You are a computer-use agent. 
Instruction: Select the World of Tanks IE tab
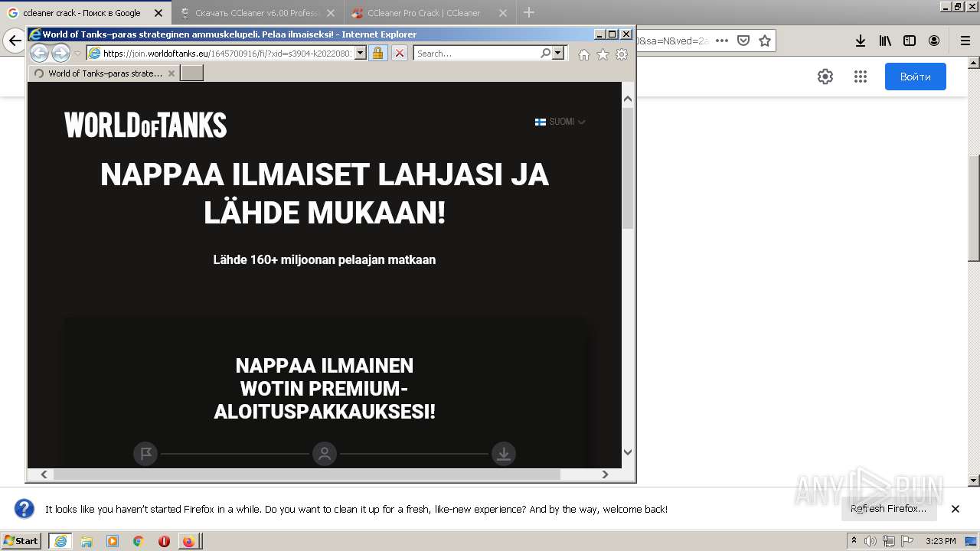104,73
